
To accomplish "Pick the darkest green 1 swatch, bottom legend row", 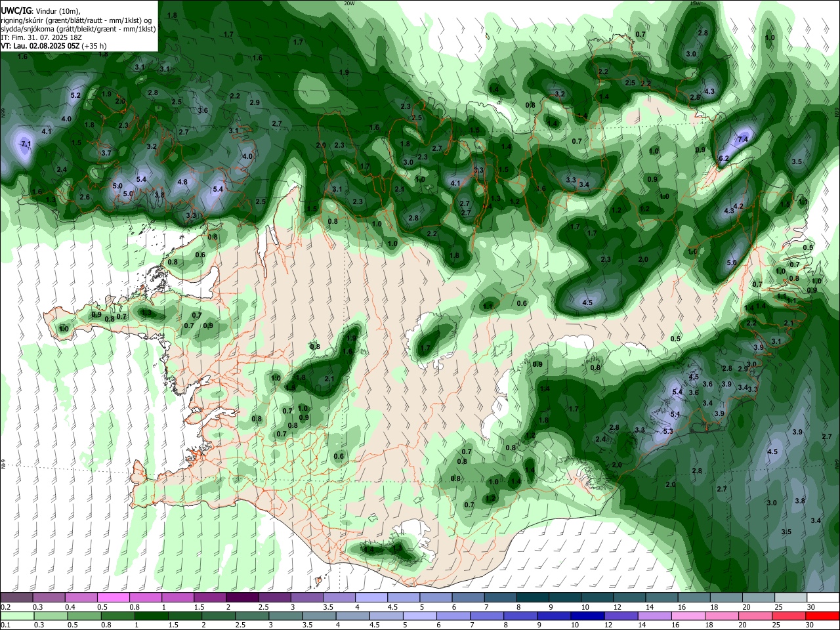I will pos(151,616).
